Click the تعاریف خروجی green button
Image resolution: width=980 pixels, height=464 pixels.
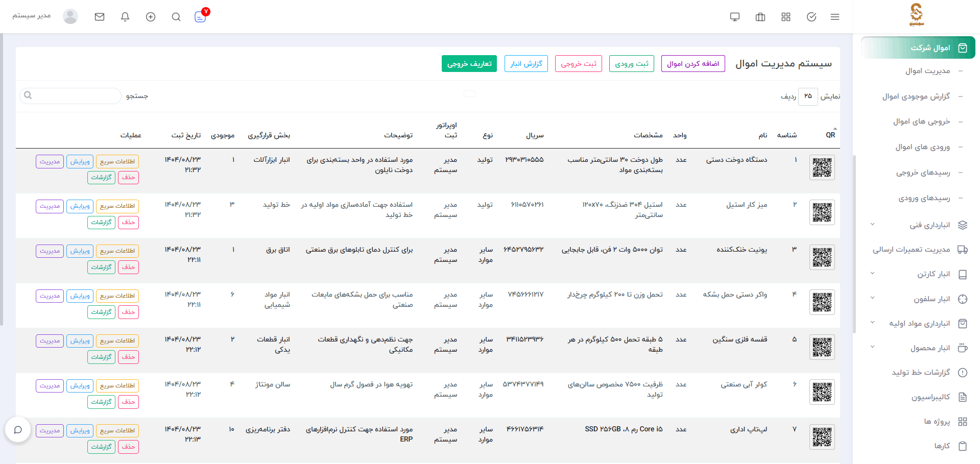pos(469,64)
